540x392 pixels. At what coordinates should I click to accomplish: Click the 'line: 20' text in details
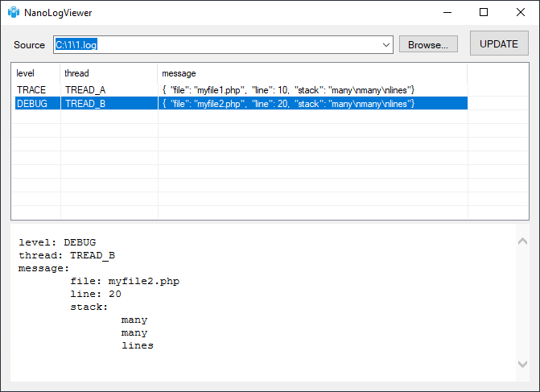pyautogui.click(x=96, y=294)
